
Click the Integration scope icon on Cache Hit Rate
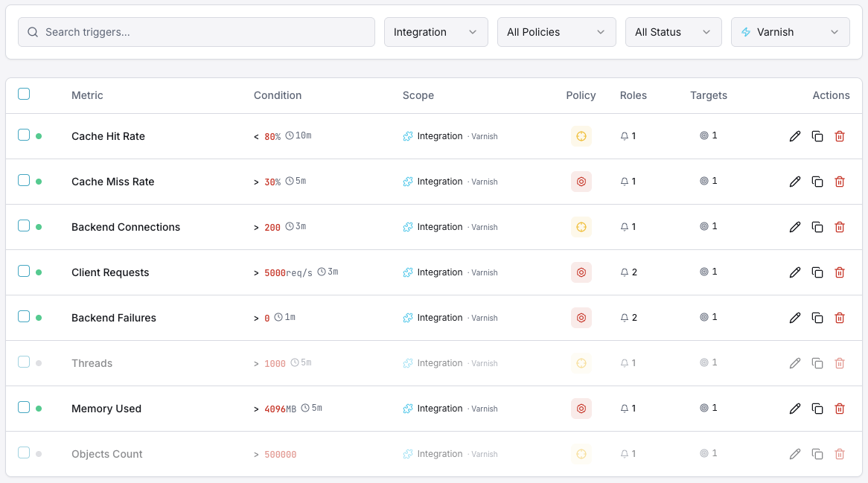(x=407, y=136)
